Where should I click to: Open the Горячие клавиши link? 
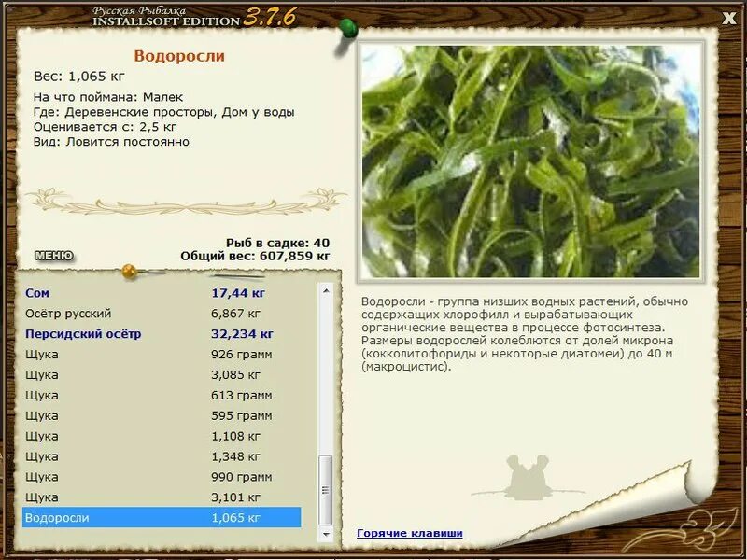410,533
